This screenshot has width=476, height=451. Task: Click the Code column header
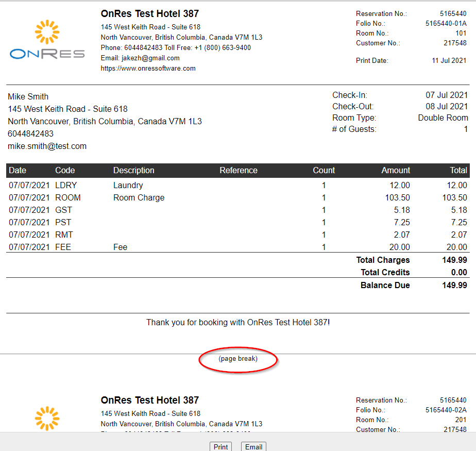coord(65,171)
